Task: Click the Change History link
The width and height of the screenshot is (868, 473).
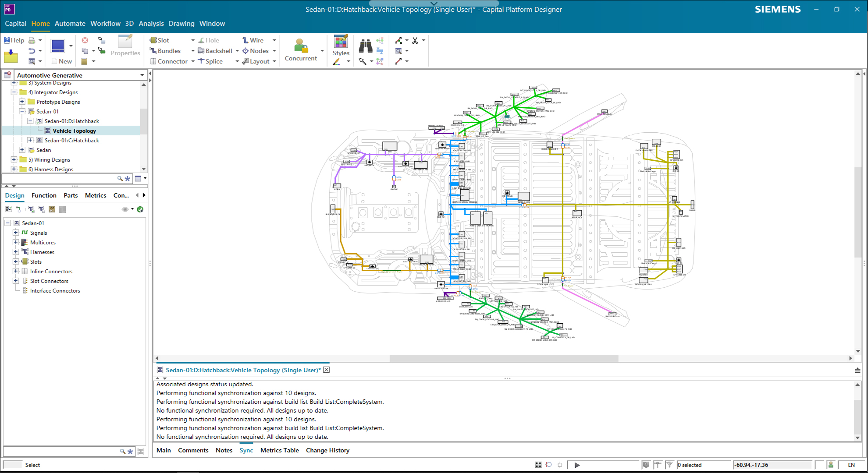Action: point(327,450)
